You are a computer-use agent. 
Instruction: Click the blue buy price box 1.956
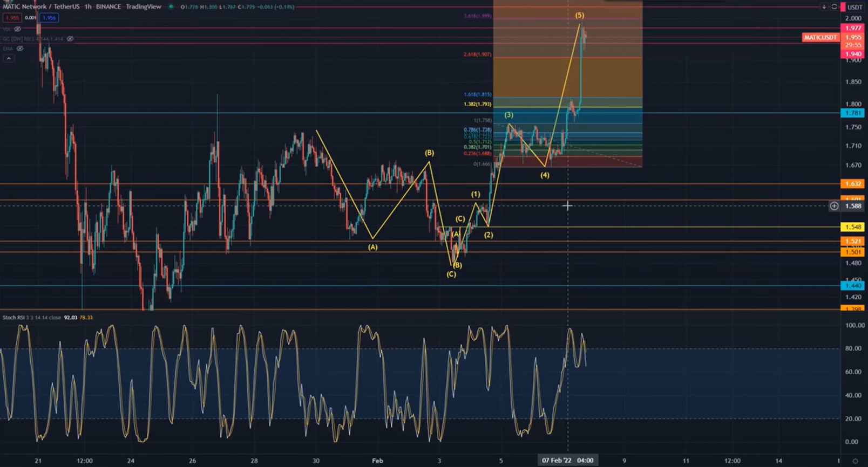click(x=49, y=18)
